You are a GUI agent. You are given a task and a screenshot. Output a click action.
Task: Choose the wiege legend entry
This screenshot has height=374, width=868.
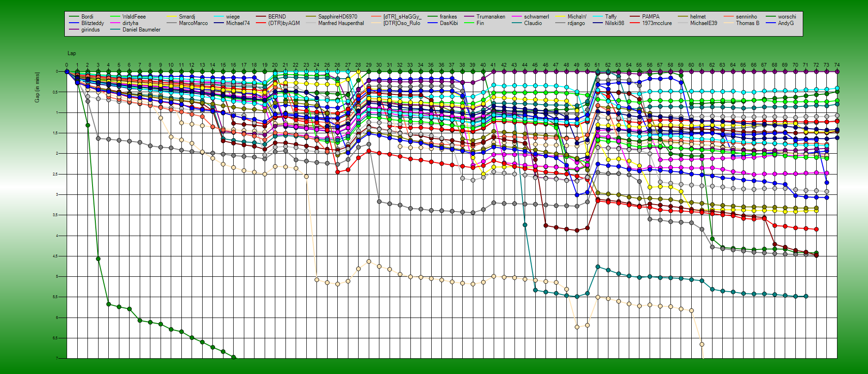(x=233, y=17)
